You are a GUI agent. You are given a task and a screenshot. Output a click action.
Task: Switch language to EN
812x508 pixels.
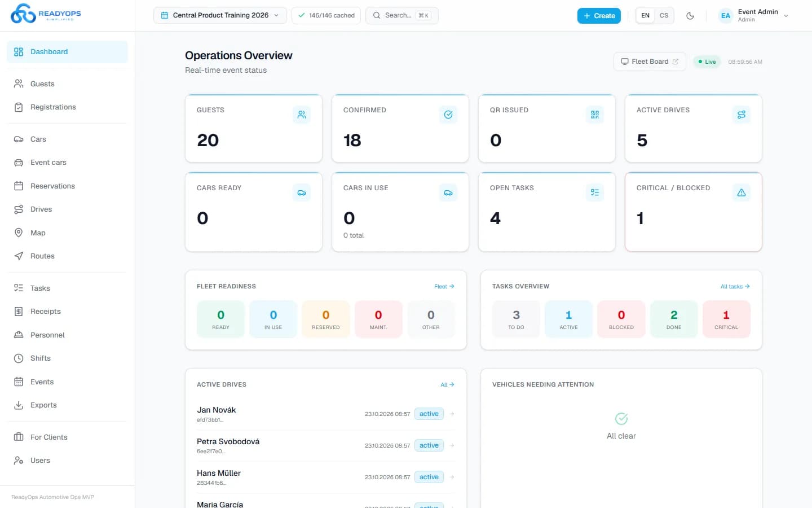point(646,16)
